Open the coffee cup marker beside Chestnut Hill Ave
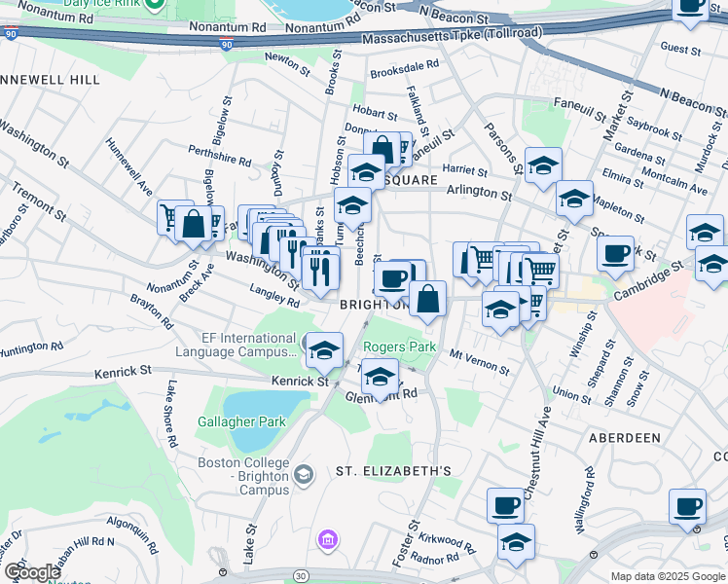The image size is (728, 584). tap(505, 506)
